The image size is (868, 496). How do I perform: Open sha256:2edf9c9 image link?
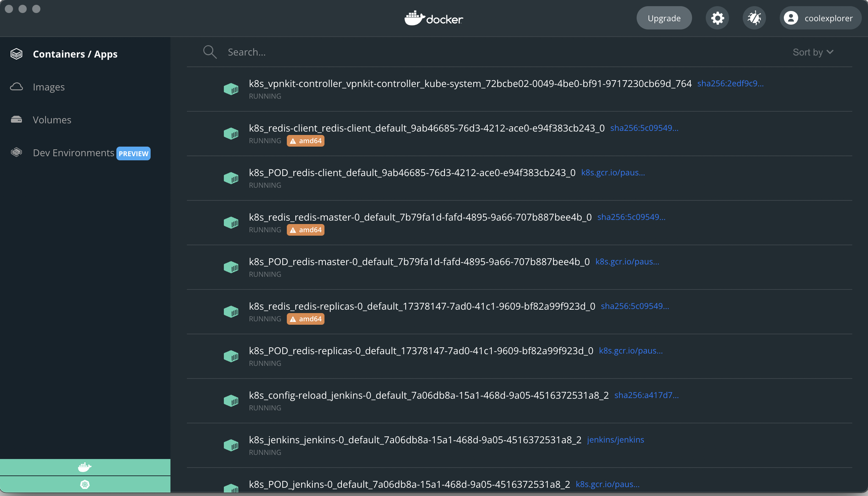pyautogui.click(x=730, y=84)
